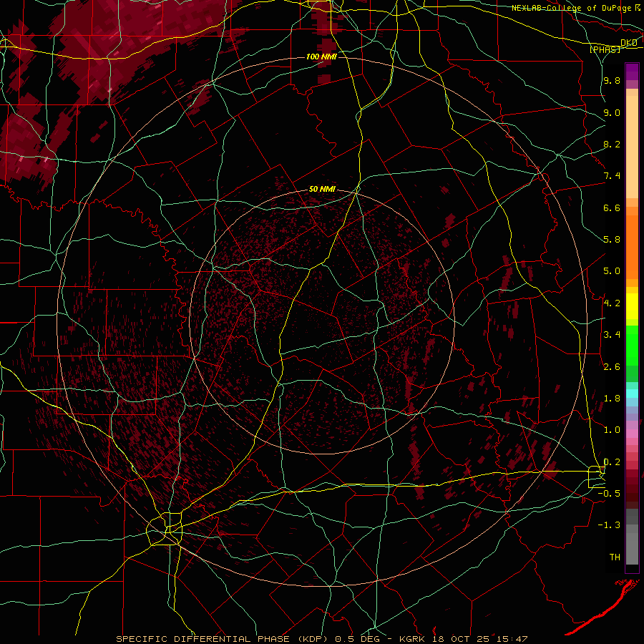Click the 8.2 value on the color scale
Viewport: 644px width, 644px height.
[x=612, y=144]
